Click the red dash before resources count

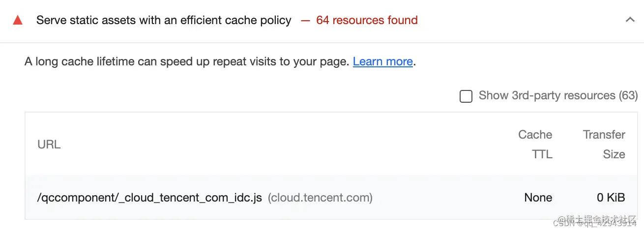point(305,21)
